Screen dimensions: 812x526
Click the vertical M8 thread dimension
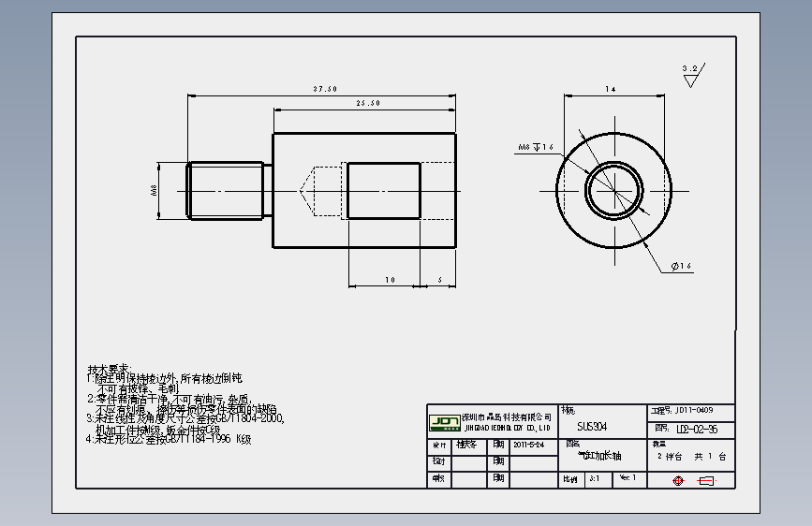[x=154, y=191]
